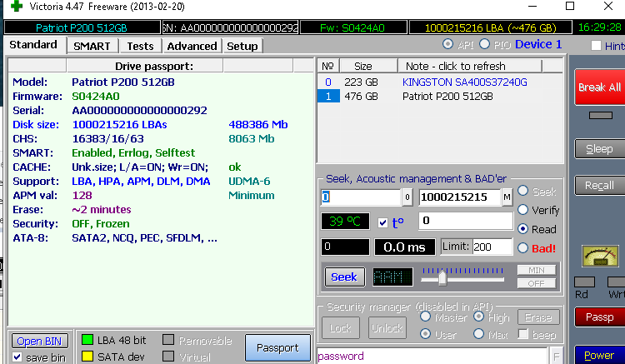Screen dimensions: 625x364
Task: Select Max security level radio
Action: tap(478, 333)
